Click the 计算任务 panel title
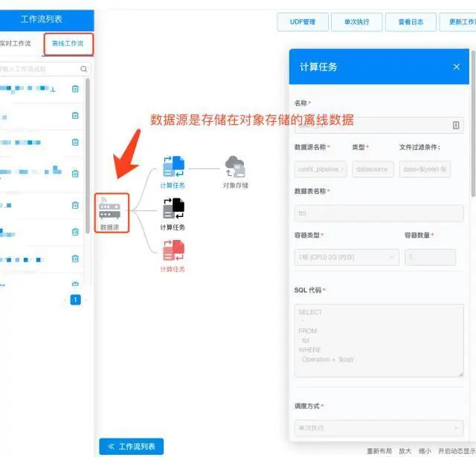476x457 pixels. coord(318,67)
